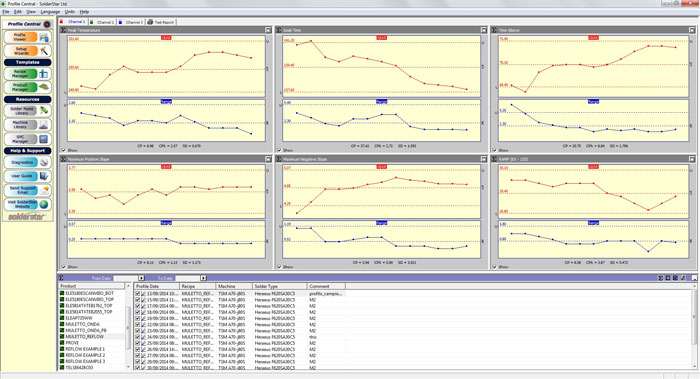Run Diagnostics from Help & Support
Image resolution: width=700 pixels, height=379 pixels.
[27, 162]
